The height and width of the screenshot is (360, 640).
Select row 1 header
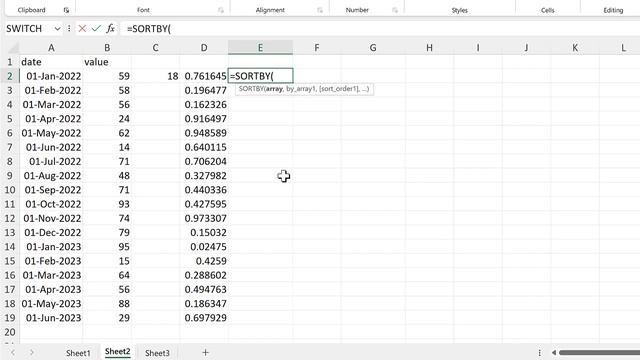pyautogui.click(x=10, y=62)
